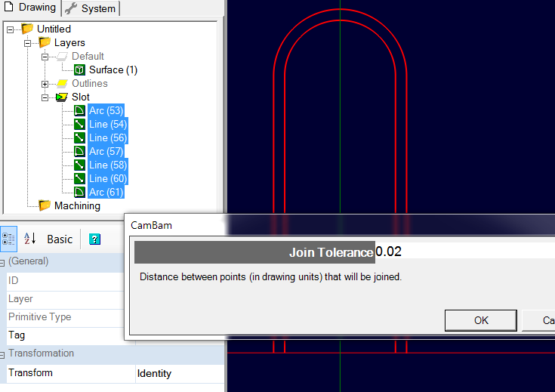Screen dimensions: 555x392
Task: Select the Slot layer label
Action: point(81,97)
